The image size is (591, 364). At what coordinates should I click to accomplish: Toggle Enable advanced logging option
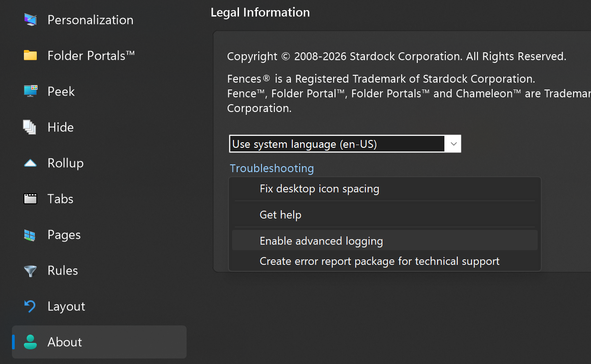(321, 241)
